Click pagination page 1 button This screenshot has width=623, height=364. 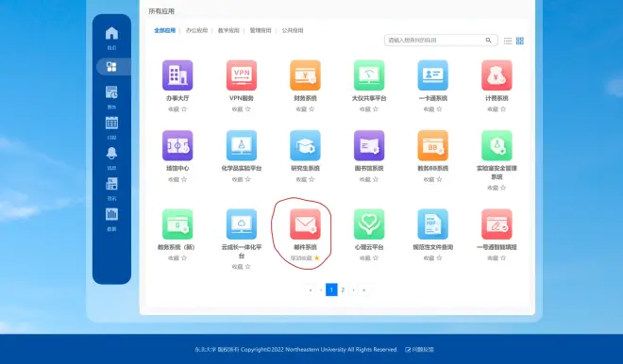(x=331, y=290)
